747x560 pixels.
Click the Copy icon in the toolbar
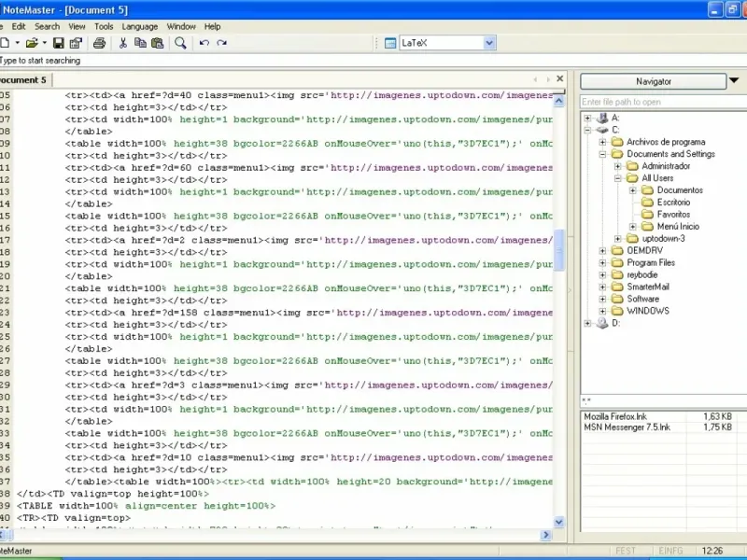click(140, 43)
